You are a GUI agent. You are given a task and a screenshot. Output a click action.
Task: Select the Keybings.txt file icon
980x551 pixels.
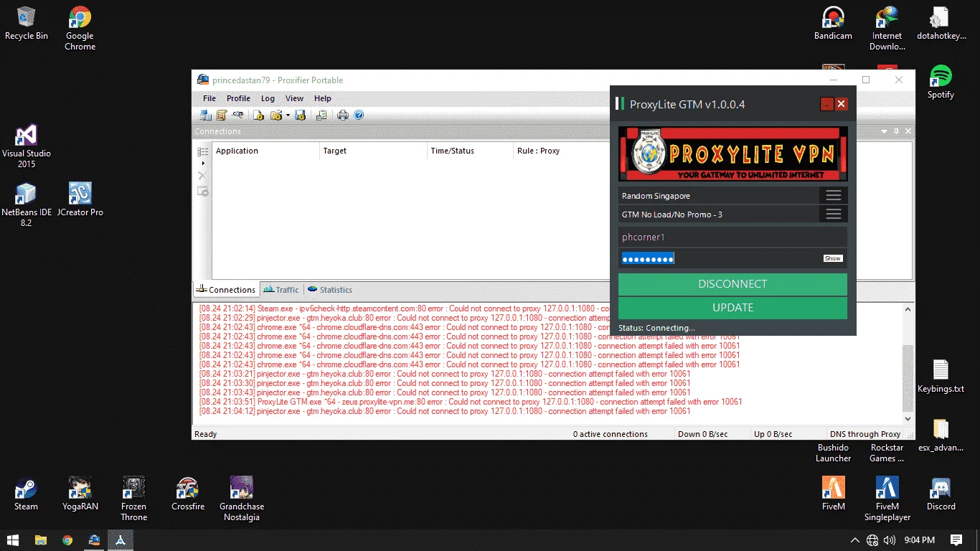point(941,377)
